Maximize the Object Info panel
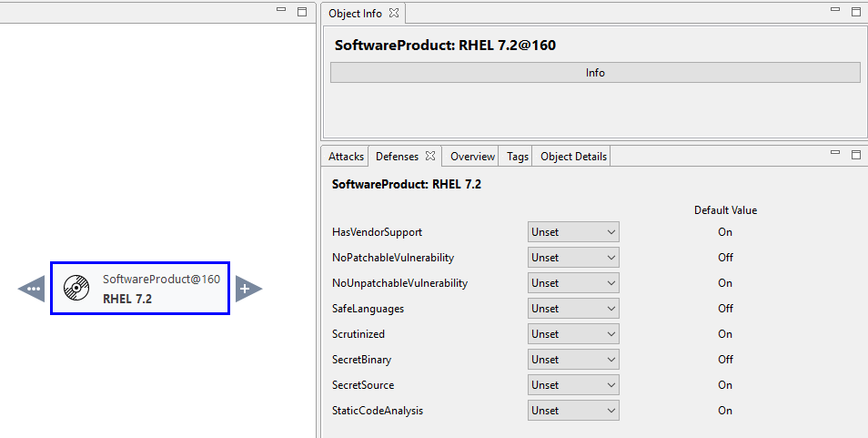868x438 pixels. pyautogui.click(x=856, y=11)
